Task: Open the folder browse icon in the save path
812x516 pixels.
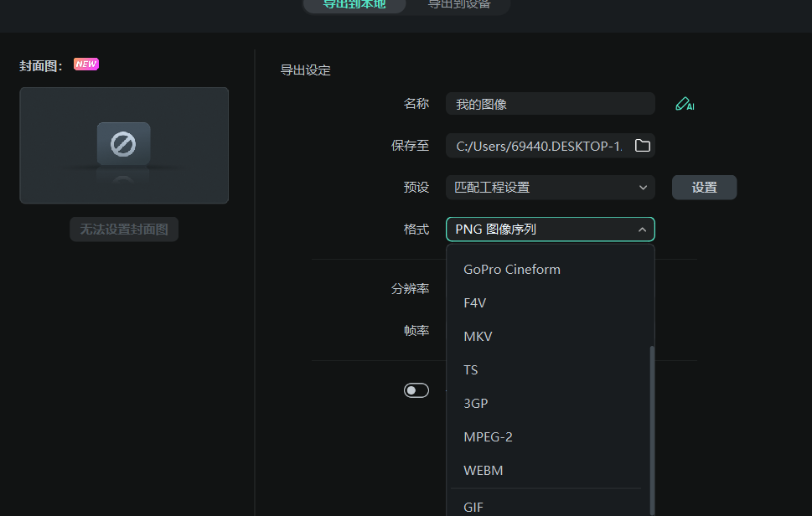Action: click(642, 146)
